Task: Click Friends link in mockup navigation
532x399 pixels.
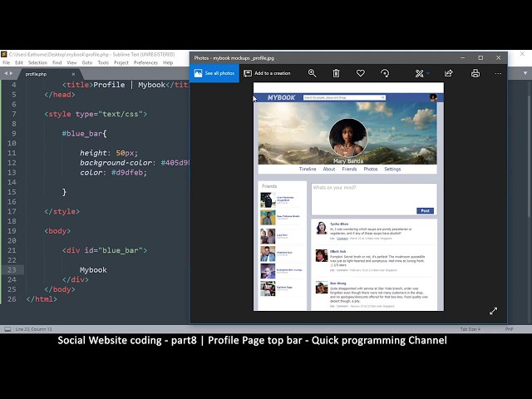Action: point(349,169)
